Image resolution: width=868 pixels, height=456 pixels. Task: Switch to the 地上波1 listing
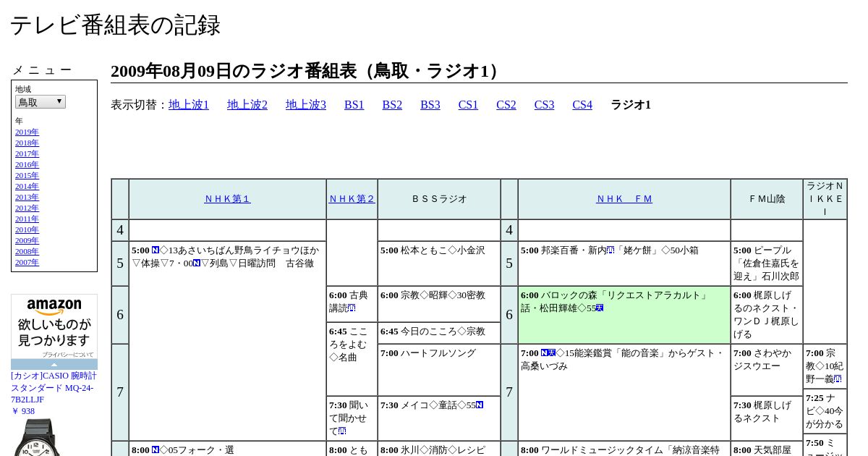tap(189, 105)
